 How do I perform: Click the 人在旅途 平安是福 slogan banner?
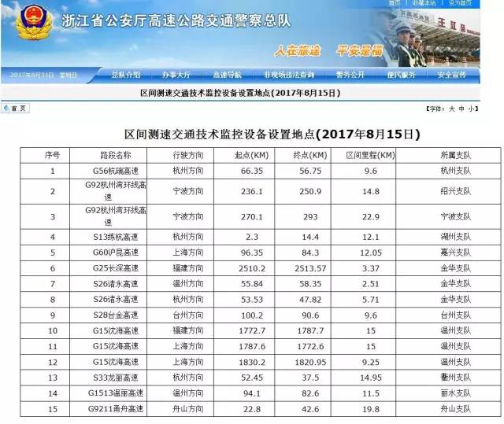(x=329, y=50)
